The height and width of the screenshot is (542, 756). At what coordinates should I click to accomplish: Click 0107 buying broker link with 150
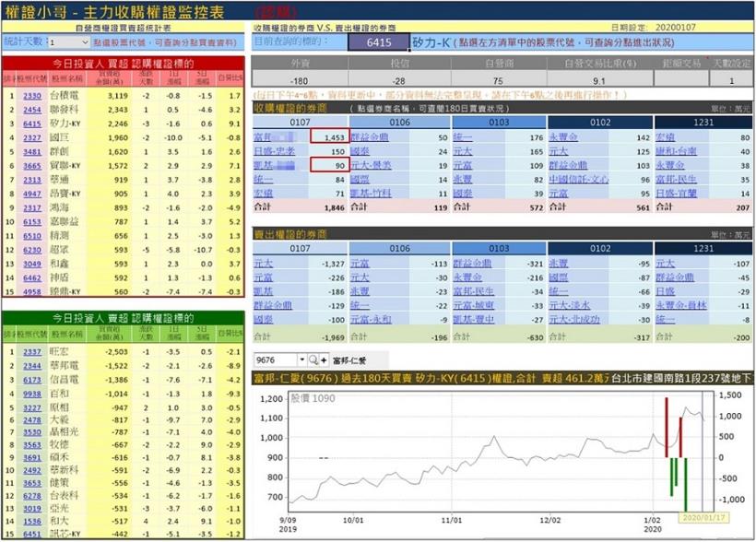[x=275, y=151]
